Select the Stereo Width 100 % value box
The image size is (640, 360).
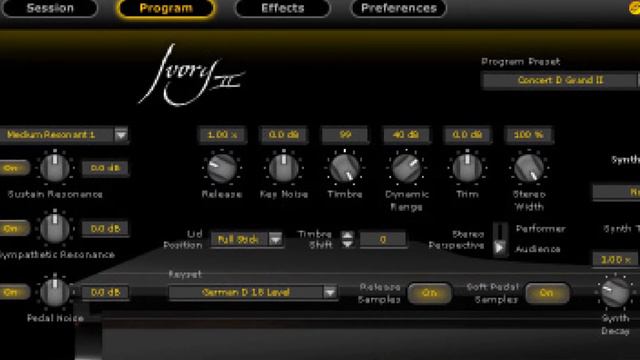point(529,135)
